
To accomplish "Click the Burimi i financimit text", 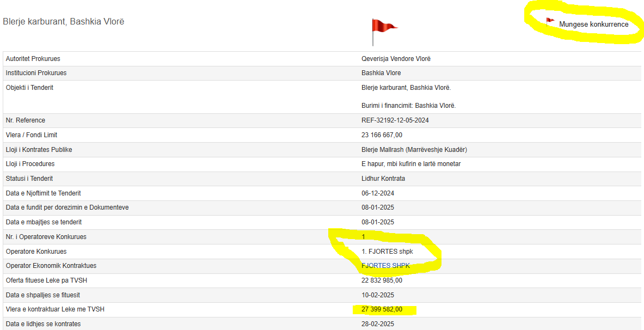I will 408,106.
